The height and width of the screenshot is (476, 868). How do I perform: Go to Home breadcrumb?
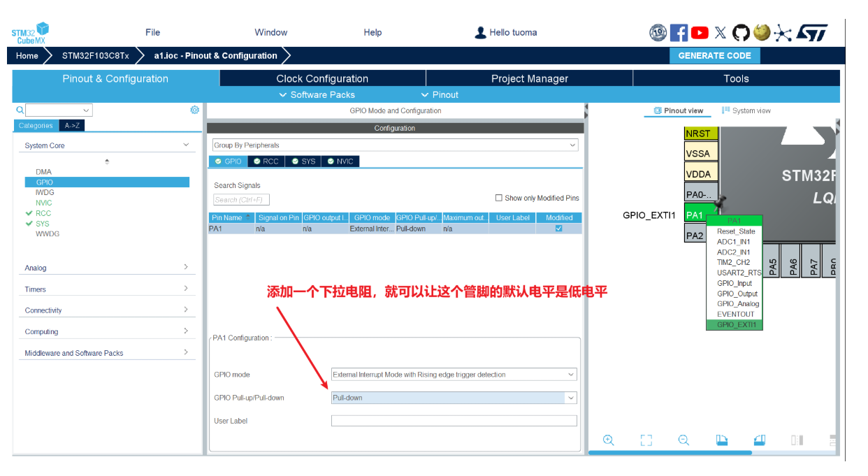pos(27,56)
